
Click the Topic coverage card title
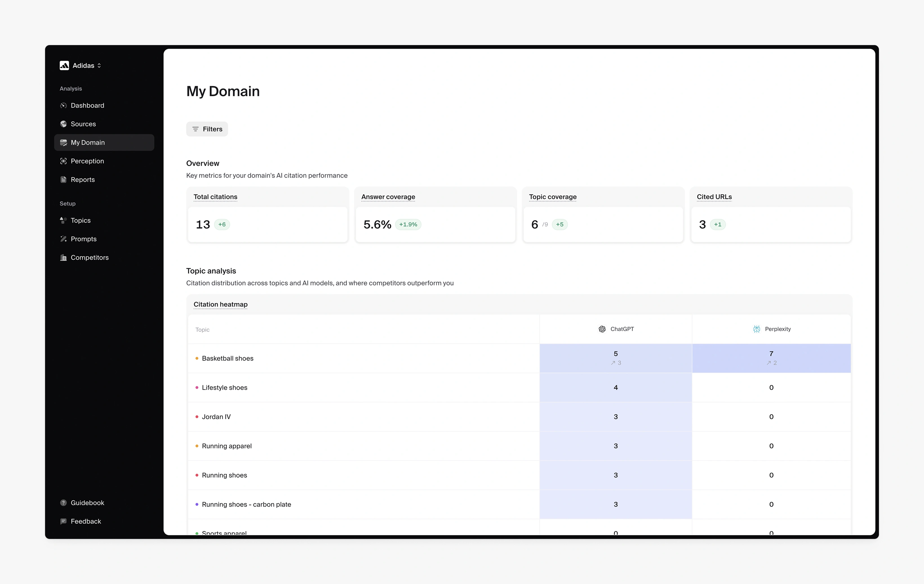pos(552,197)
